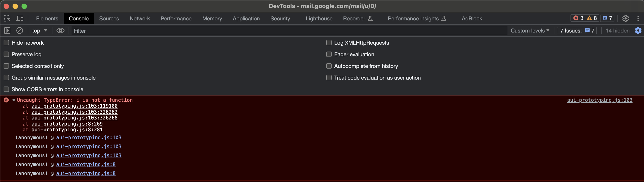This screenshot has width=644, height=182.
Task: Focus the console Filter input field
Action: 289,30
